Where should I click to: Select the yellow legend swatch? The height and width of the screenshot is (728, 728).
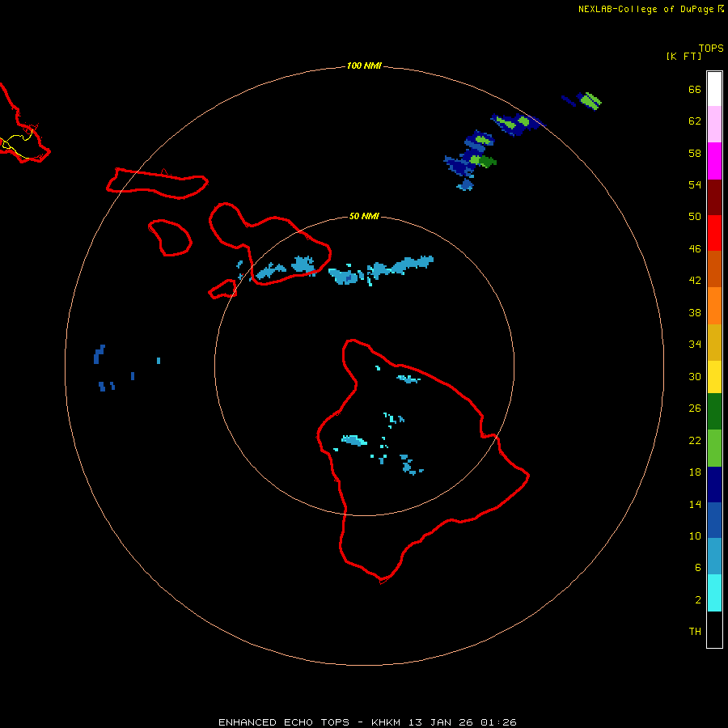(x=714, y=376)
